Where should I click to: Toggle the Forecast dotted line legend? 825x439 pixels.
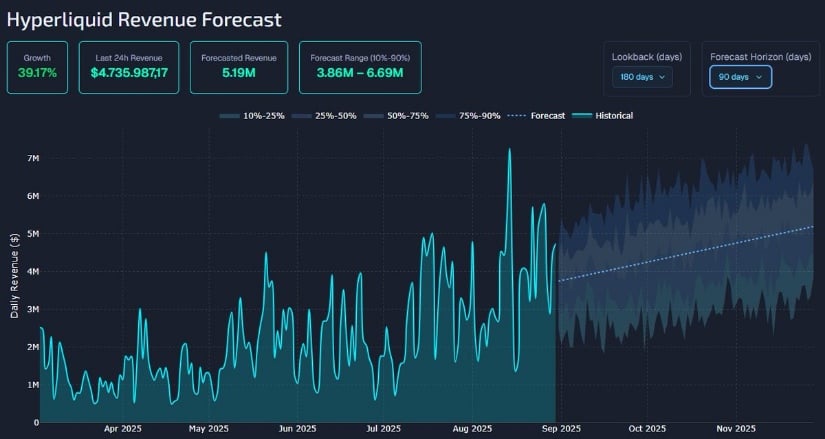click(x=536, y=115)
